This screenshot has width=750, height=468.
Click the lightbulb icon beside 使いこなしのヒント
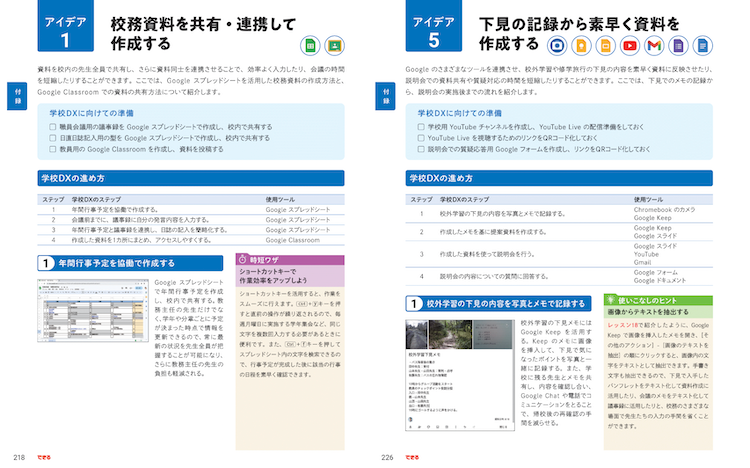(x=610, y=300)
